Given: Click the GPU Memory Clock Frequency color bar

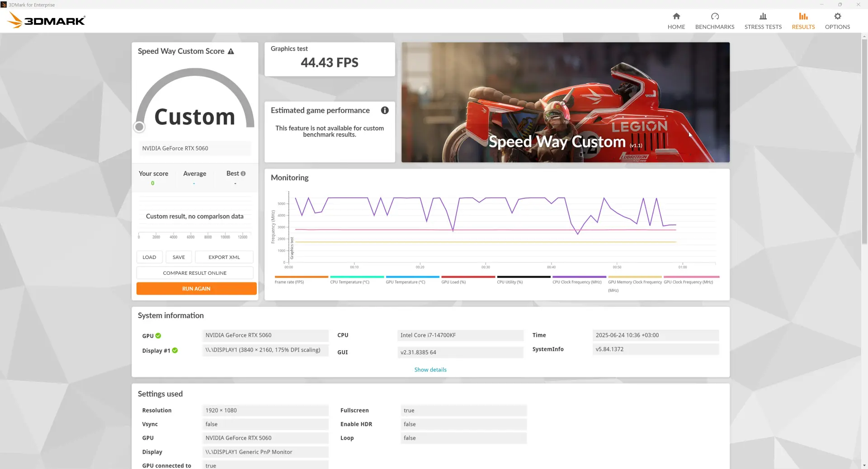Looking at the screenshot, I should [x=635, y=277].
